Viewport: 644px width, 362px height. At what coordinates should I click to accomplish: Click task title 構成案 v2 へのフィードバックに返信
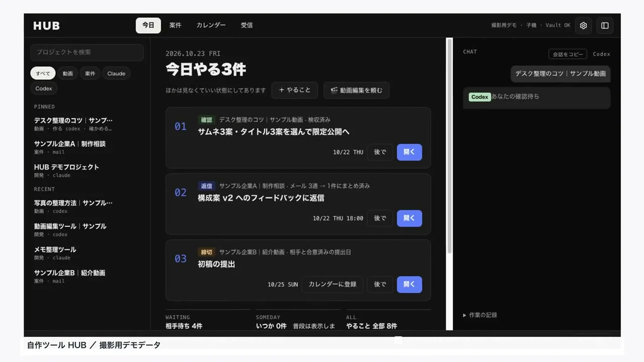pyautogui.click(x=261, y=198)
